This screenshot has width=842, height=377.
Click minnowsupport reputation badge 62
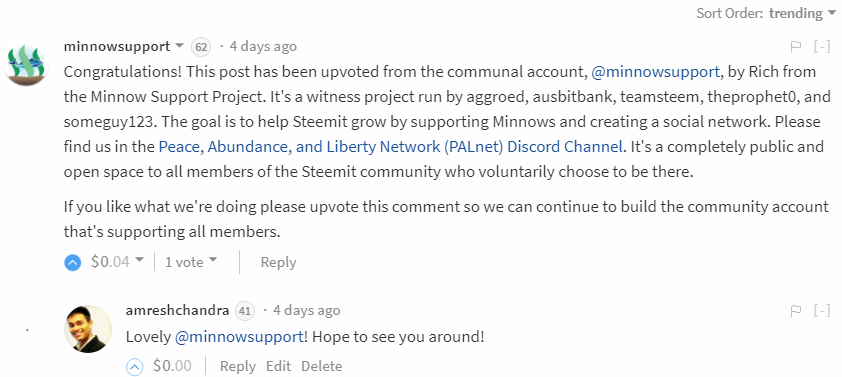(201, 47)
